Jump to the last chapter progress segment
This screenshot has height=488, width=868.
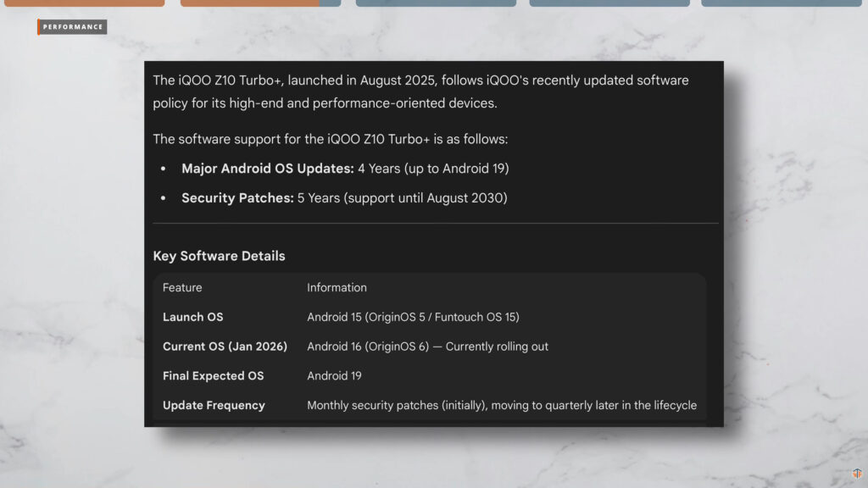[784, 3]
